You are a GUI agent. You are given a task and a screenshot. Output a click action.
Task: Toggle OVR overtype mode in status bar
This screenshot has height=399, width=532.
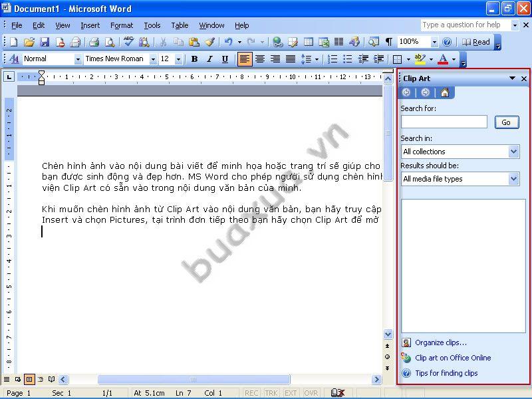[311, 393]
